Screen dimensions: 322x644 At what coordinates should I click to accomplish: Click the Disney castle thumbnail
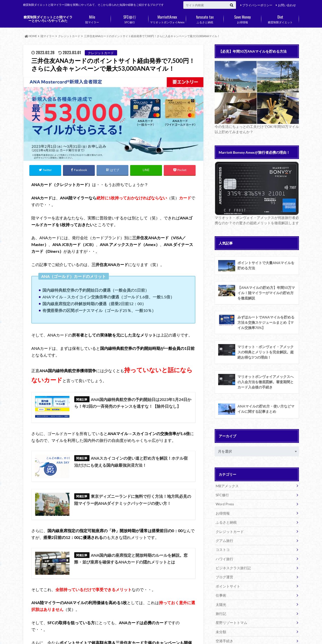(x=52, y=504)
